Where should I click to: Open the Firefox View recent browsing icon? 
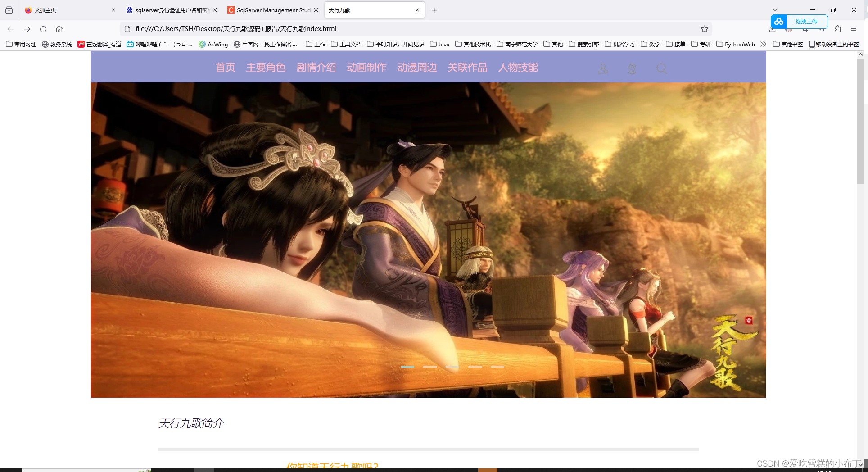(x=9, y=10)
